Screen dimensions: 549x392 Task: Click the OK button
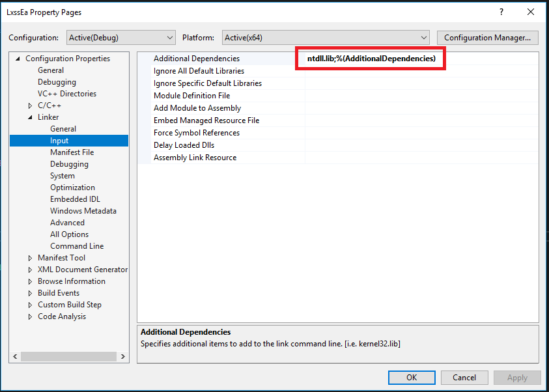[x=411, y=377]
